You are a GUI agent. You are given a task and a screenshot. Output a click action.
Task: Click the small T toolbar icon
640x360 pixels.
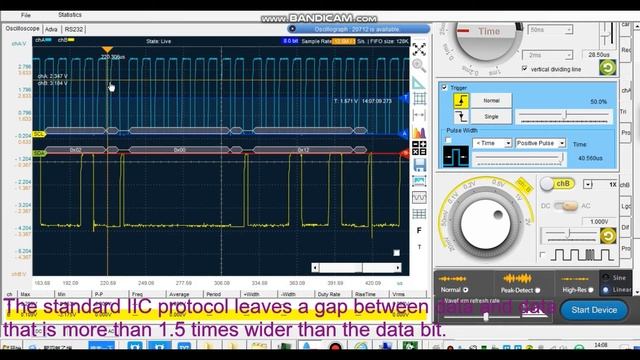coord(419,247)
